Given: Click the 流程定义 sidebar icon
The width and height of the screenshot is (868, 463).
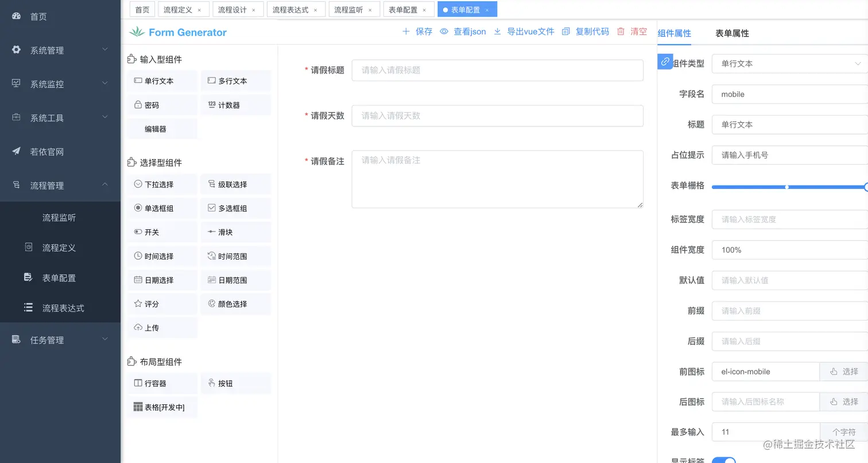Looking at the screenshot, I should click(28, 247).
